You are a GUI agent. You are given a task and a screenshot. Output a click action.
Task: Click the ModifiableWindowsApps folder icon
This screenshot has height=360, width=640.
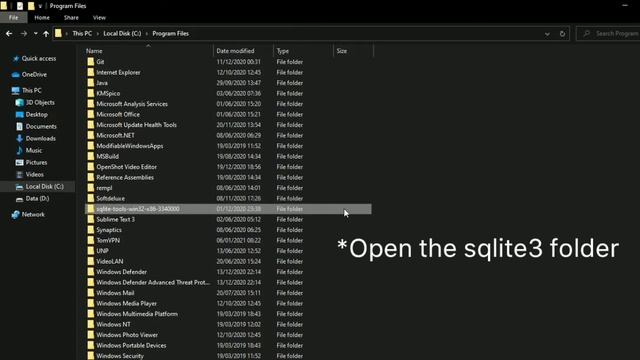click(91, 146)
